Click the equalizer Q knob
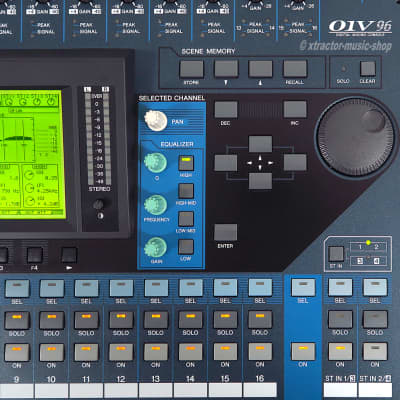This screenshot has width=400, height=400. pos(156,163)
